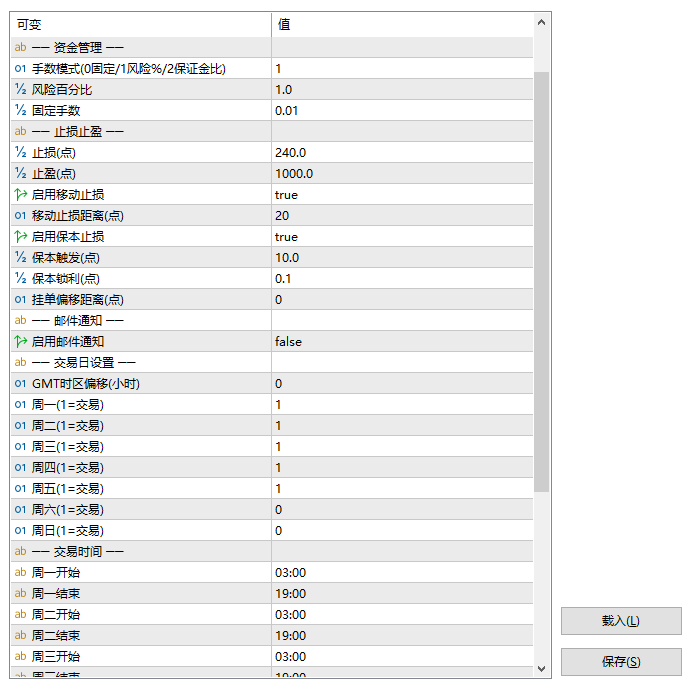The width and height of the screenshot is (691, 689).
Task: Select the 周二结束 value 19:00
Action: pos(290,636)
